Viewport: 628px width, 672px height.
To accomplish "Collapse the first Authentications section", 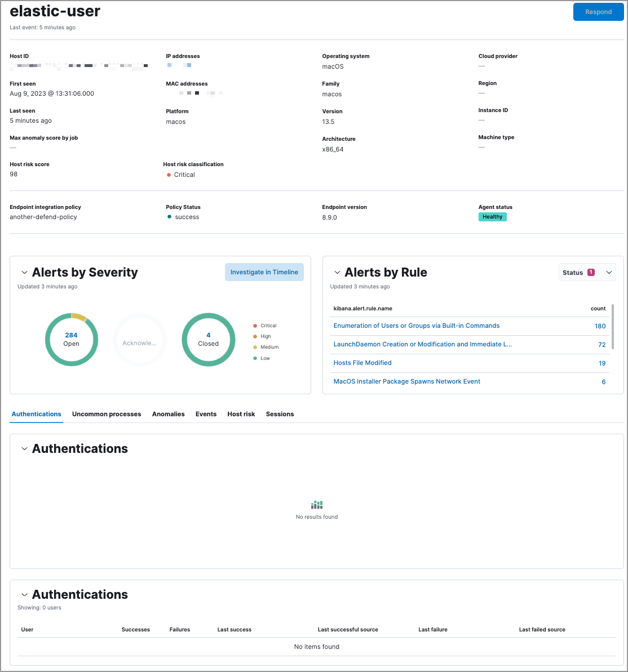I will 24,448.
